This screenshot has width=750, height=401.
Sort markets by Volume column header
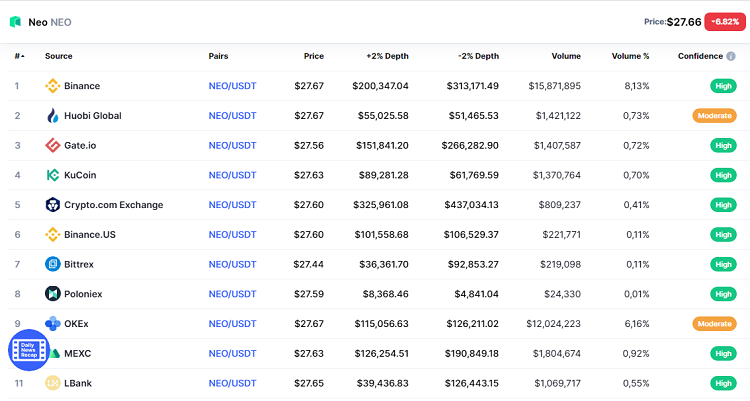coord(564,57)
